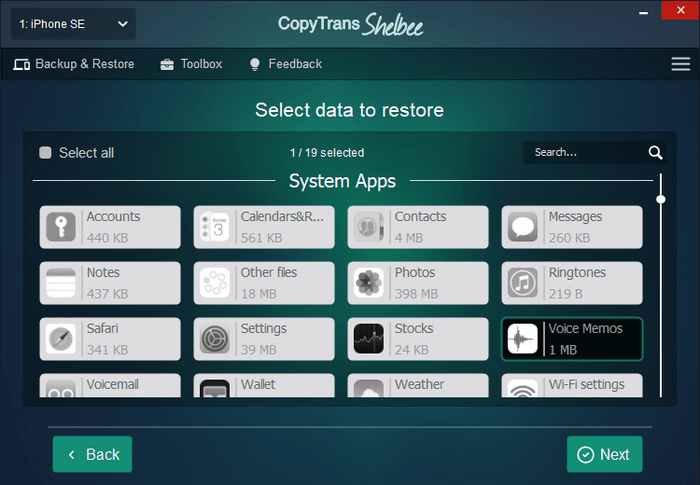The height and width of the screenshot is (485, 700).
Task: Select the Ringtones 219 B label
Action: pos(577,283)
